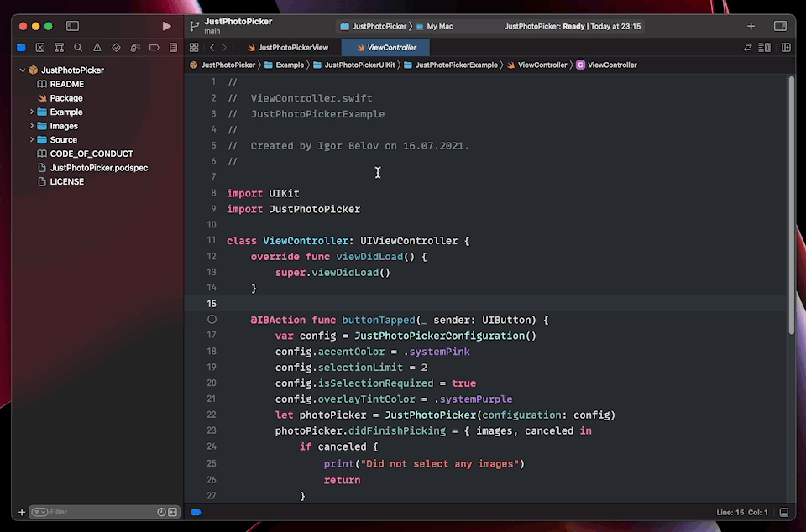Open editor options menu
The width and height of the screenshot is (806, 532).
(x=764, y=48)
